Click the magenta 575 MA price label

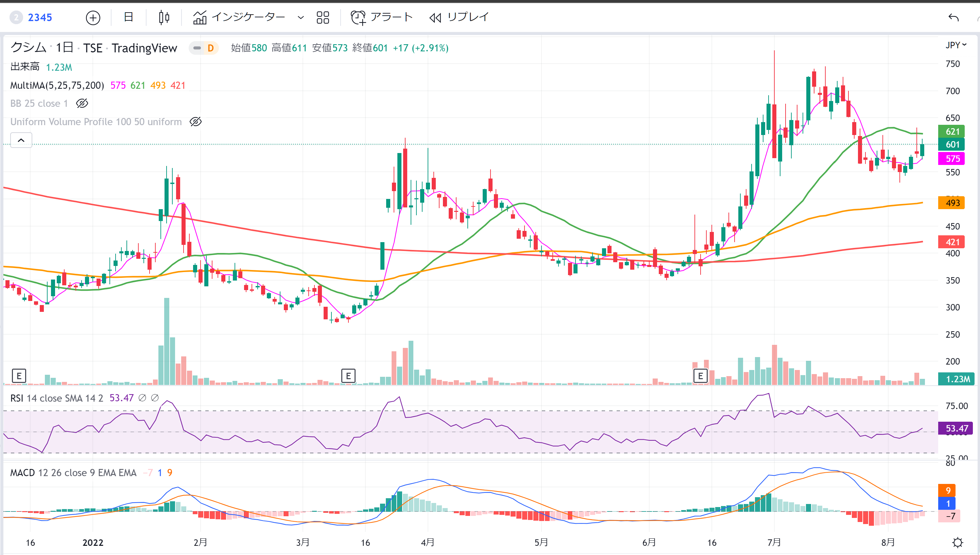click(x=951, y=158)
